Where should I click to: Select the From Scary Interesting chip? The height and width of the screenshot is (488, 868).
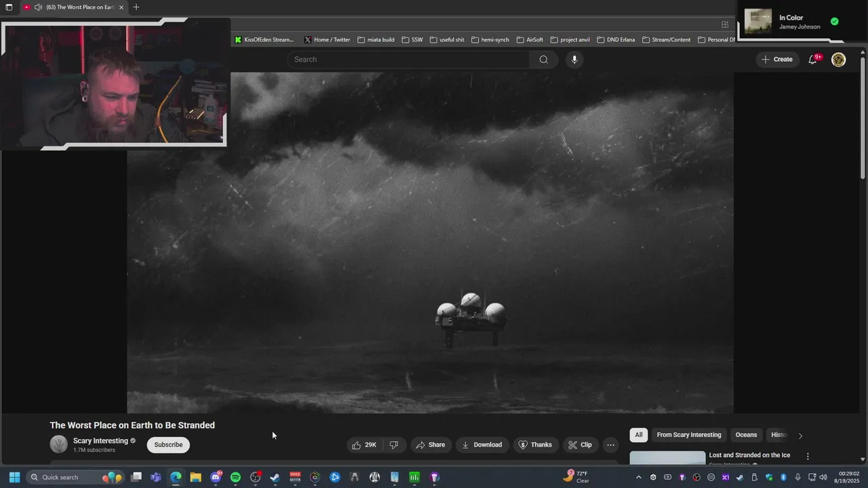click(688, 435)
